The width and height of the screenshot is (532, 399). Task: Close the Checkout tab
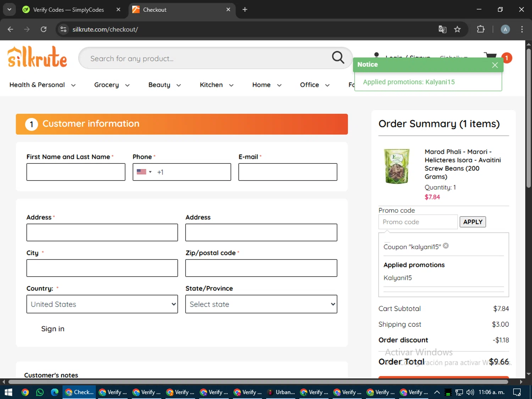(x=228, y=10)
